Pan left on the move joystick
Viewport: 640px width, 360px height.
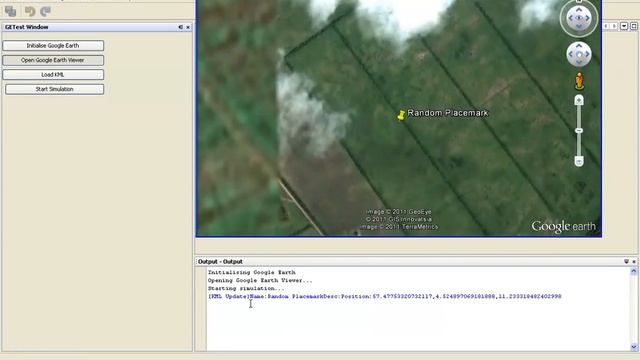571,54
